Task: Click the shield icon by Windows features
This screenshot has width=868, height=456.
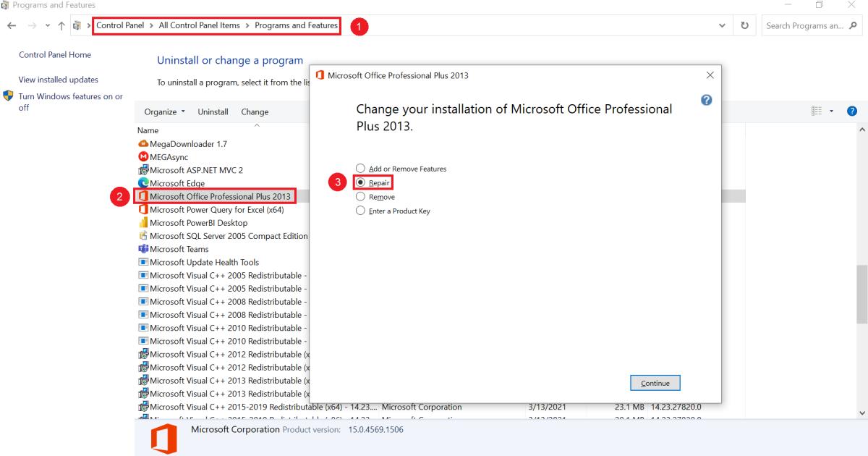Action: coord(9,96)
